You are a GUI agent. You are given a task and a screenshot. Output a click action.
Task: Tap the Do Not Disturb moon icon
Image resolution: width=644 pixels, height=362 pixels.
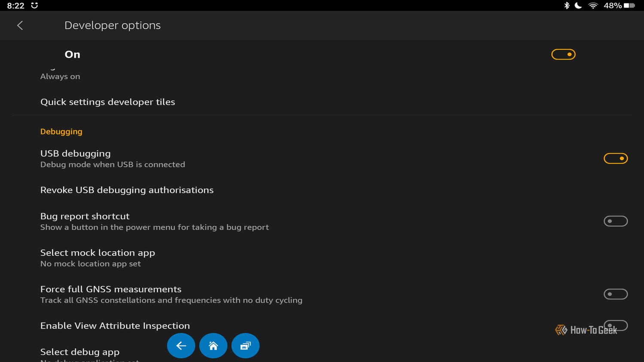tap(578, 6)
